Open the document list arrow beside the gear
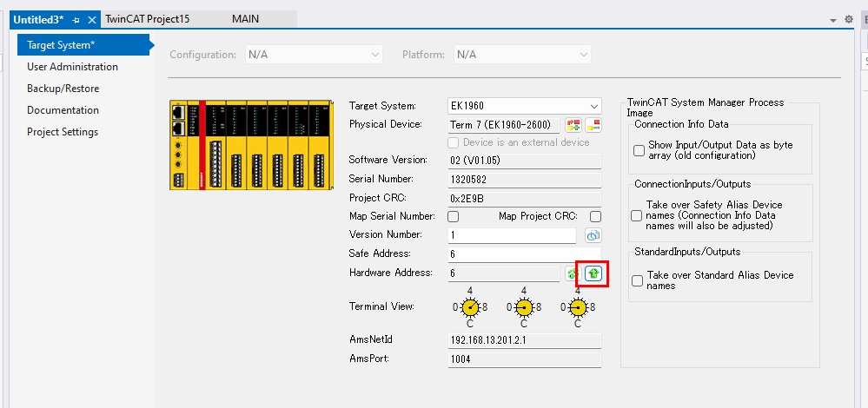868x408 pixels. [x=833, y=20]
